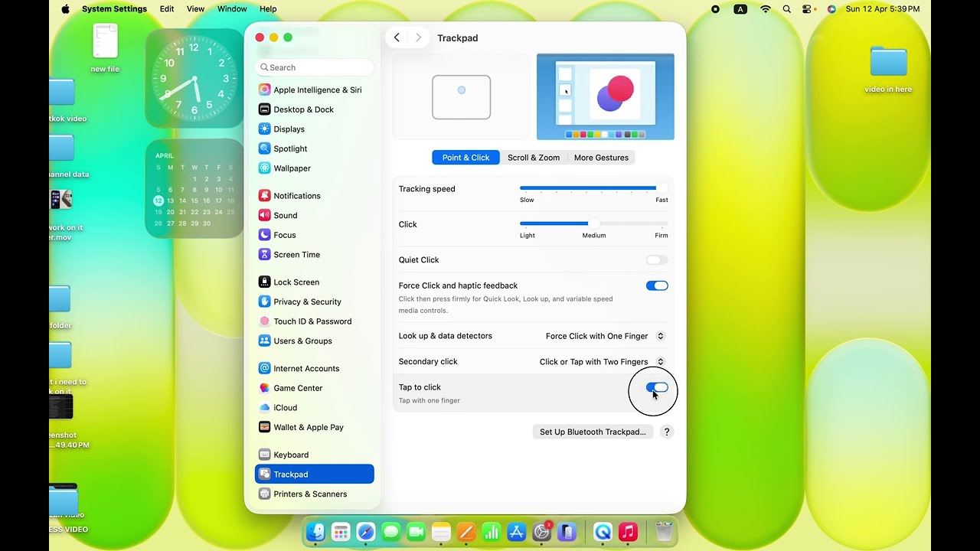This screenshot has height=551, width=980.
Task: Select the Trackpad sidebar item
Action: [314, 474]
